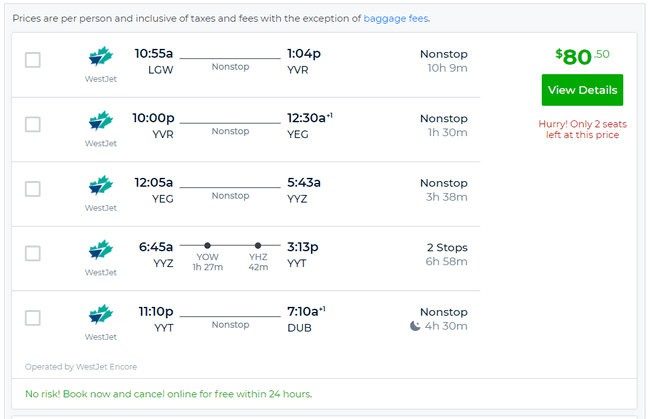Screen dimensions: 650x419
Task: Check the 10:55a LGW flight checkbox
Action: click(x=33, y=60)
